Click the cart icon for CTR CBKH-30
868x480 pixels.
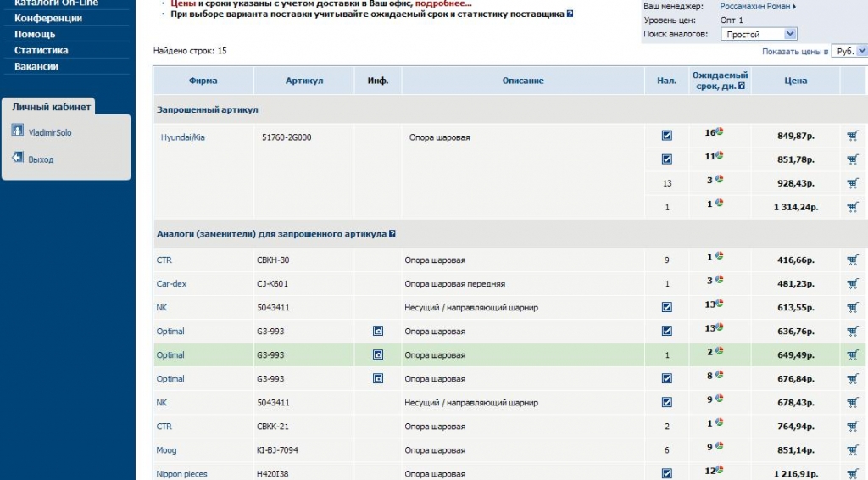[852, 260]
